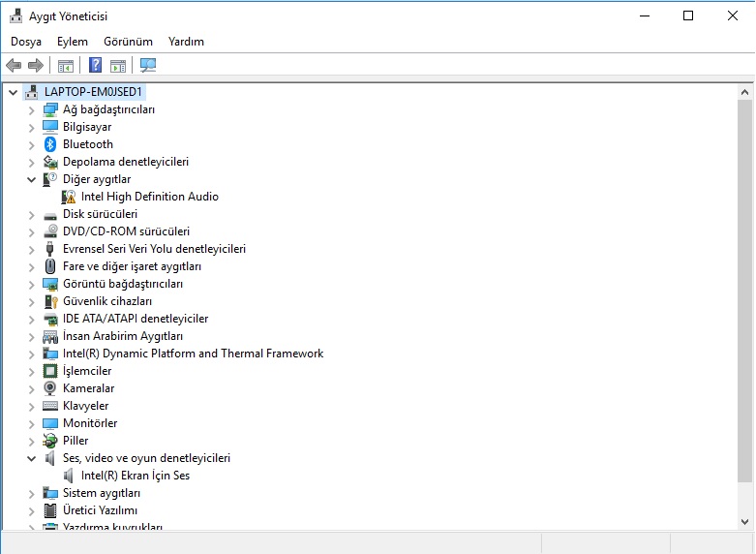Click the scrollbar down arrow
This screenshot has height=554, width=756.
[745, 522]
